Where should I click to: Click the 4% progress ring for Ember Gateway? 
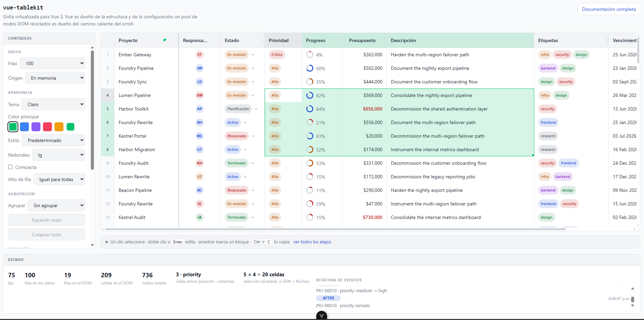[310, 55]
